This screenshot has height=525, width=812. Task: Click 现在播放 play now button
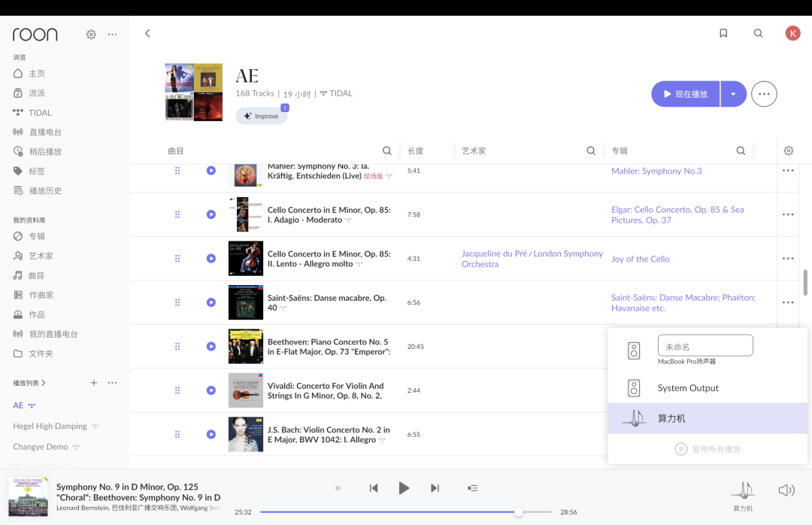click(x=685, y=94)
